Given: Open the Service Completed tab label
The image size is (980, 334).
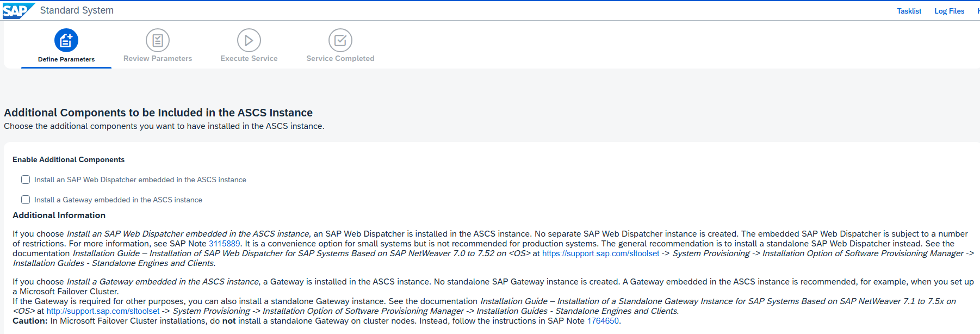Looking at the screenshot, I should [x=340, y=59].
